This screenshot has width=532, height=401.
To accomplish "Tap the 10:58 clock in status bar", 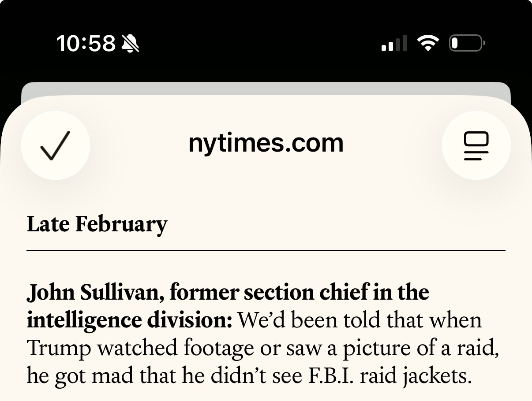I will (x=86, y=43).
